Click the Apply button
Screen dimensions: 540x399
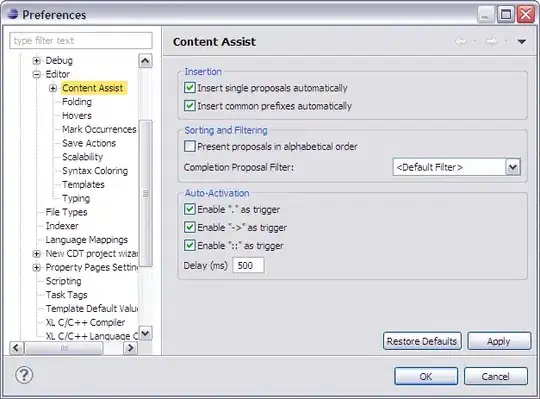tap(499, 341)
